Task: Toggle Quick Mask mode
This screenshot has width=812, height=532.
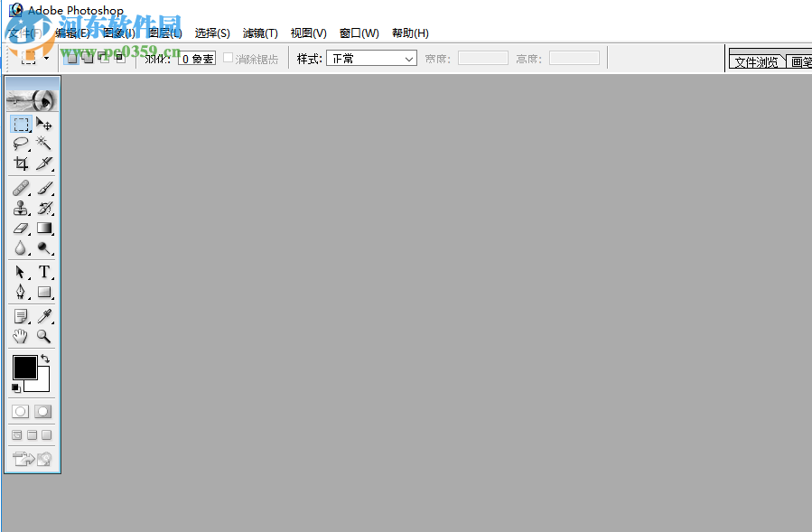Action: pos(43,411)
